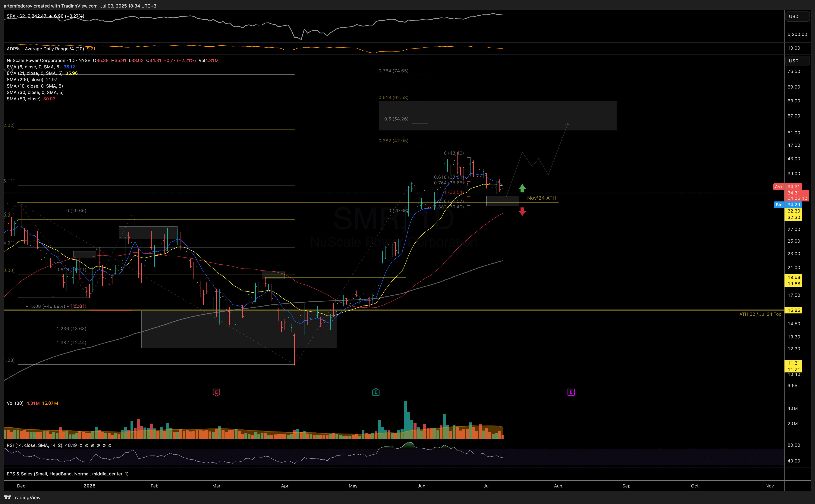The image size is (815, 504).
Task: Click the 0.618 (62.58) Fibonacci label
Action: click(x=394, y=97)
